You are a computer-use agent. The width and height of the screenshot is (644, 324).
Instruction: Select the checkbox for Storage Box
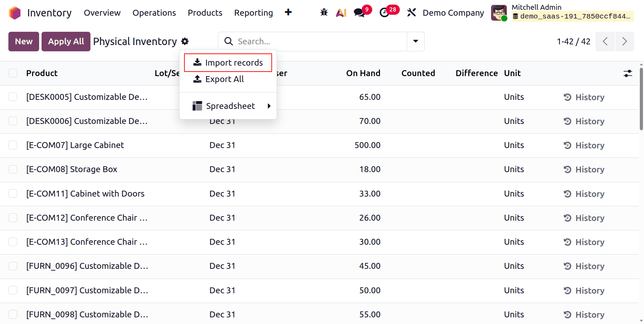[13, 169]
